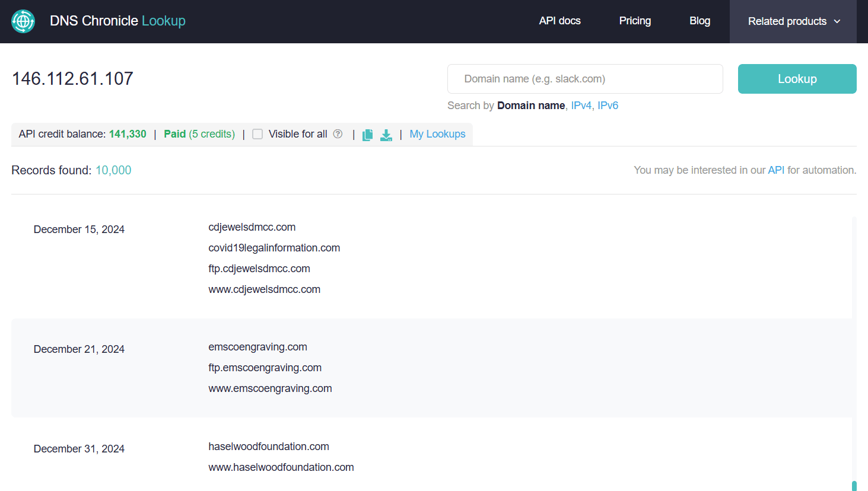The width and height of the screenshot is (868, 491).
Task: Go to the Pricing page
Action: coord(635,21)
